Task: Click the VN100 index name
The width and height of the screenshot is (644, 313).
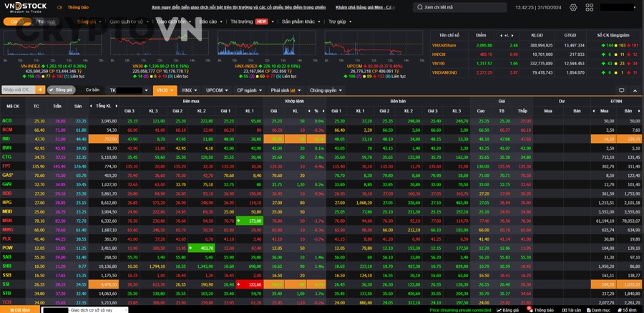Action: pyautogui.click(x=438, y=63)
